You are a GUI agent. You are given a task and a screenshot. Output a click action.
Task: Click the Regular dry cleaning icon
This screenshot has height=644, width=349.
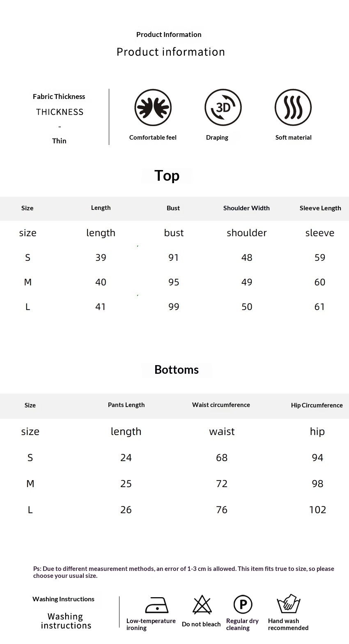point(243,605)
